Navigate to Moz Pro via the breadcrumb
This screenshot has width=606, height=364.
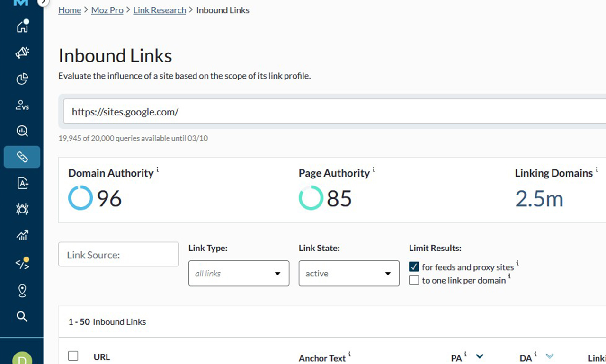(x=107, y=10)
